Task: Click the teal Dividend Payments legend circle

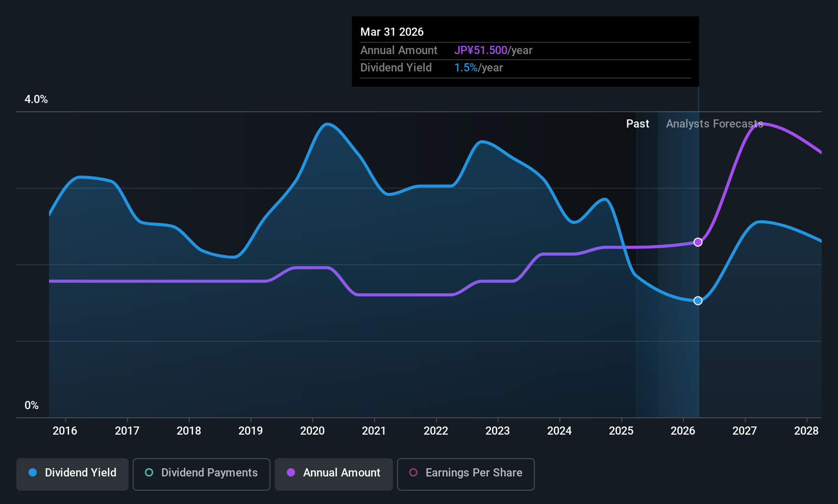Action: 149,472
